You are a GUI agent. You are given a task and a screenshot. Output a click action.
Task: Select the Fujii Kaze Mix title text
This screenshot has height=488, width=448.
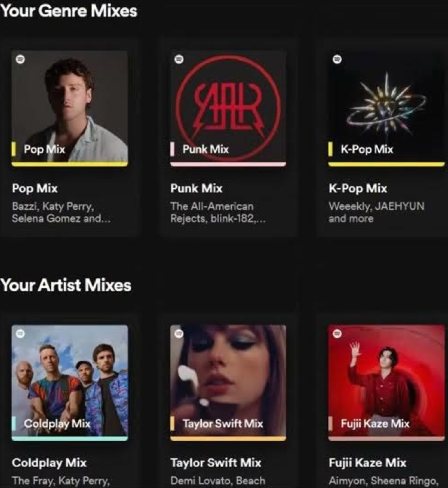(368, 463)
